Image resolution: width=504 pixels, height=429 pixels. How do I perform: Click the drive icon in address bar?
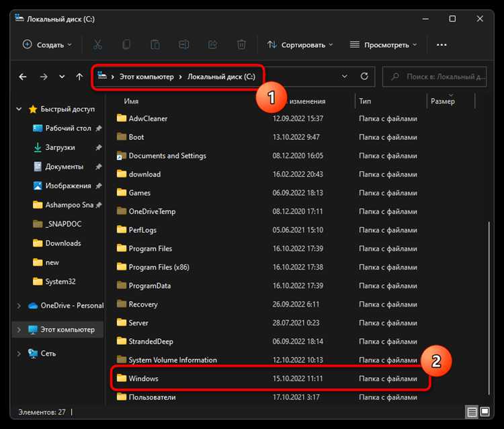102,75
